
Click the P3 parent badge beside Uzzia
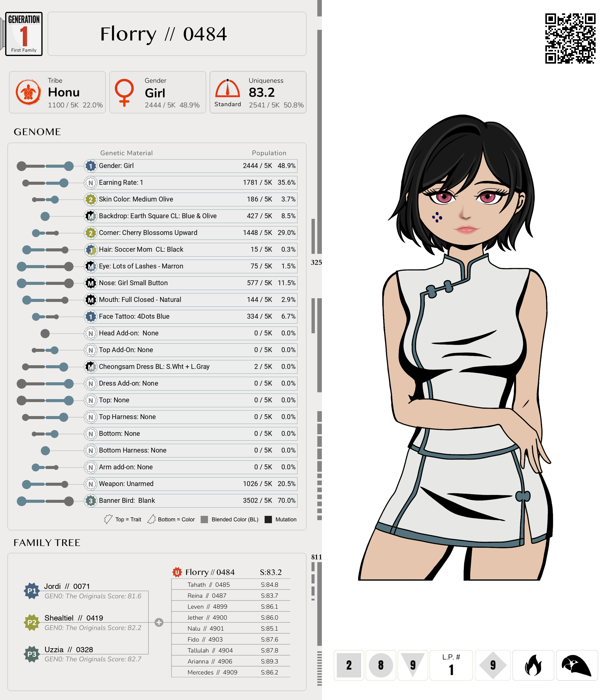tap(32, 654)
